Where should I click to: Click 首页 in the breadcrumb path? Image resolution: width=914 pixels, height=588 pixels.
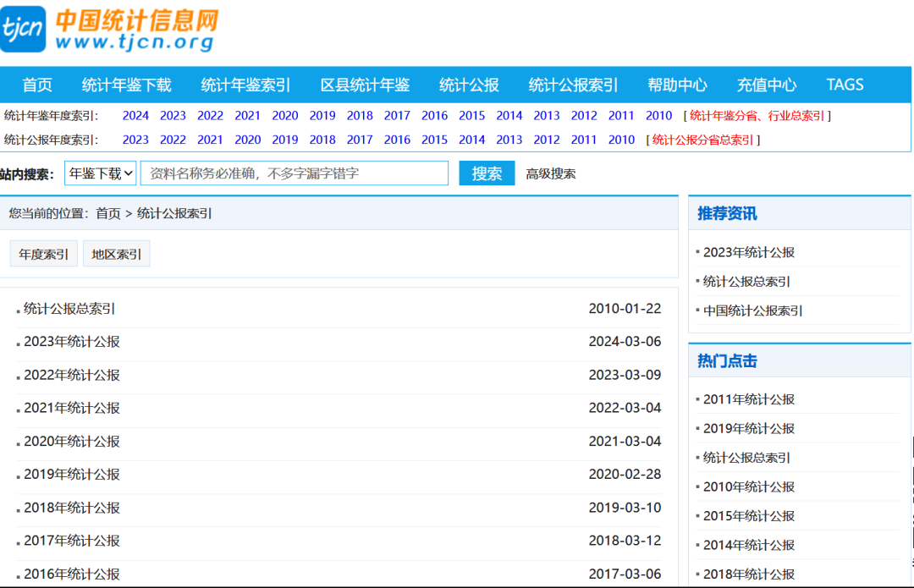[108, 213]
